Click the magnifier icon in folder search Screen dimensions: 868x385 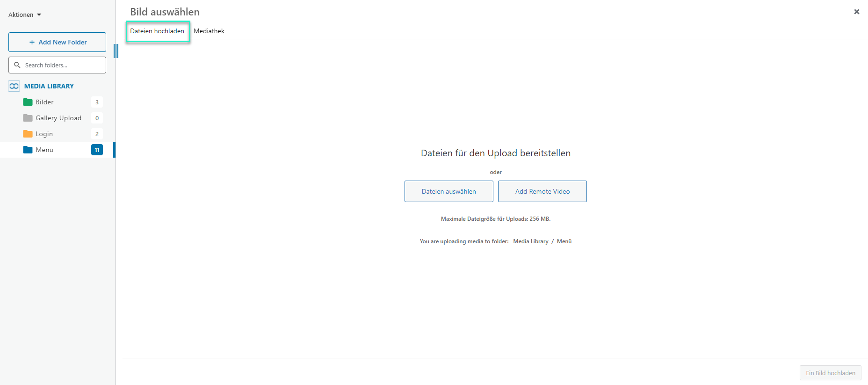click(x=17, y=65)
